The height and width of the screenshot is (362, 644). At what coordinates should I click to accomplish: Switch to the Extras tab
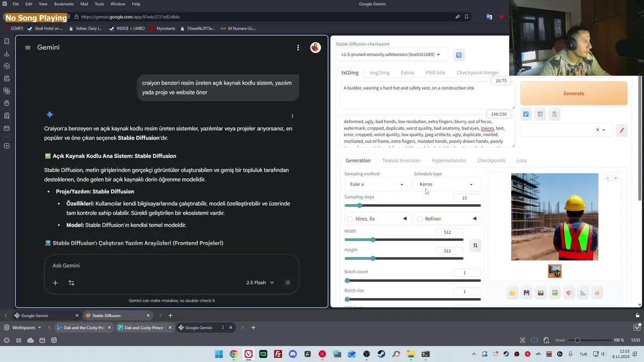point(408,72)
